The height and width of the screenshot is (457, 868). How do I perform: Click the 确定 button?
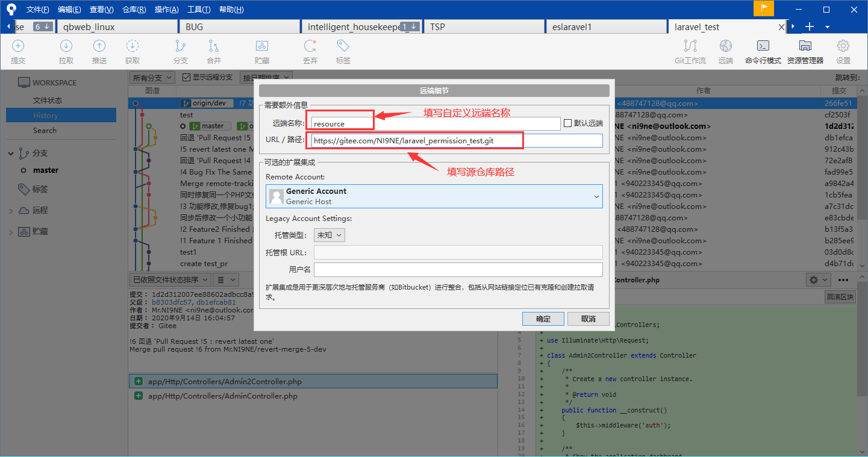[543, 319]
